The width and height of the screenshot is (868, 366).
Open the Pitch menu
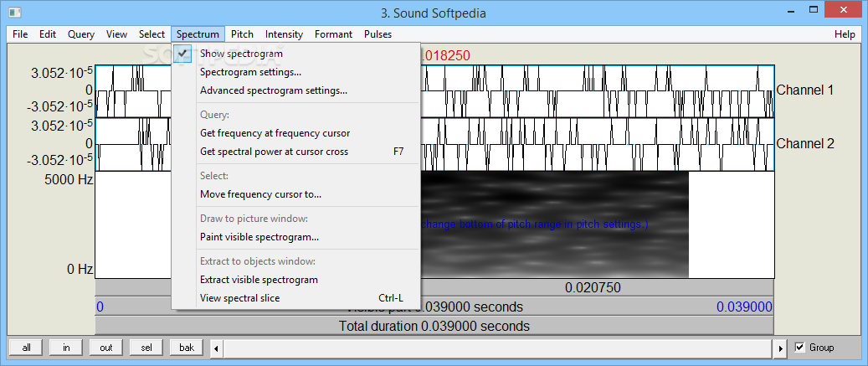[x=243, y=34]
